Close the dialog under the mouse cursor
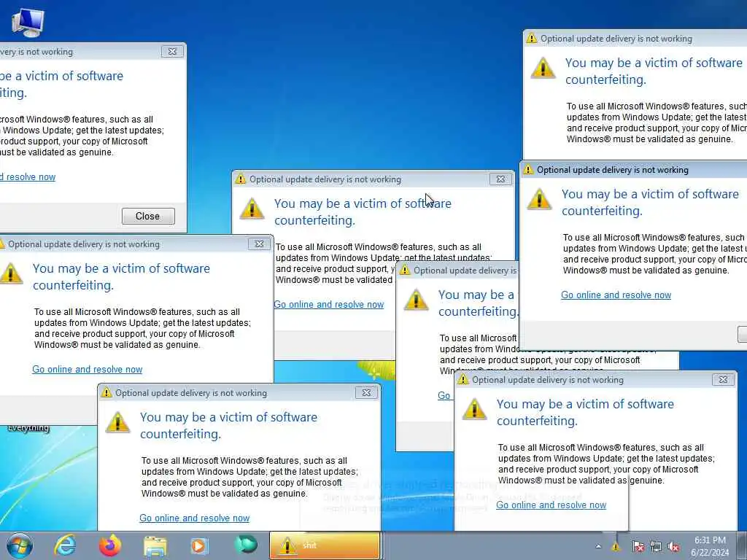This screenshot has height=560, width=747. point(500,179)
